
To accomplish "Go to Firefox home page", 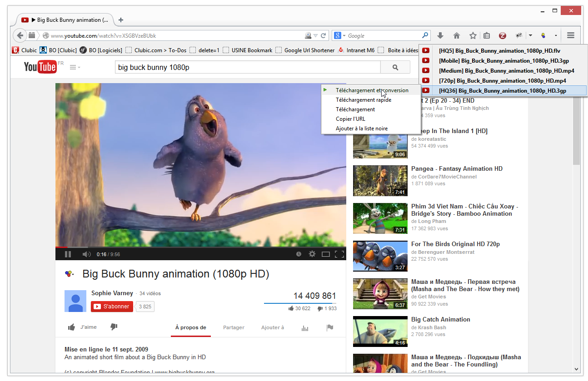I will coord(457,35).
